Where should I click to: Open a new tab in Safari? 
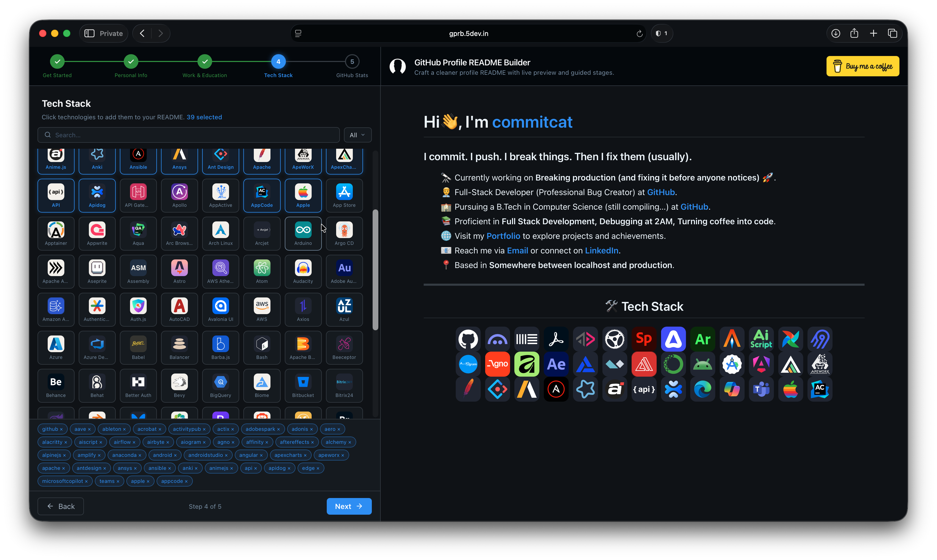click(x=874, y=33)
